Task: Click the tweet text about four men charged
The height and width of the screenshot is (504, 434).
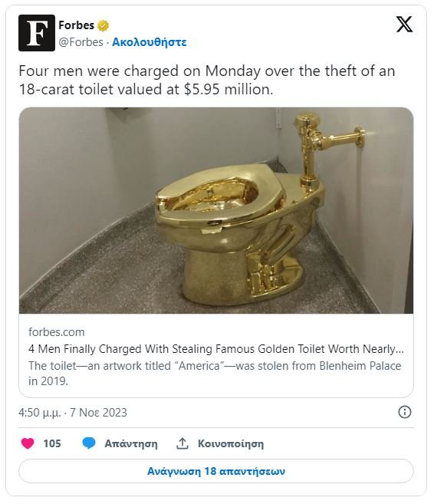Action: point(207,80)
